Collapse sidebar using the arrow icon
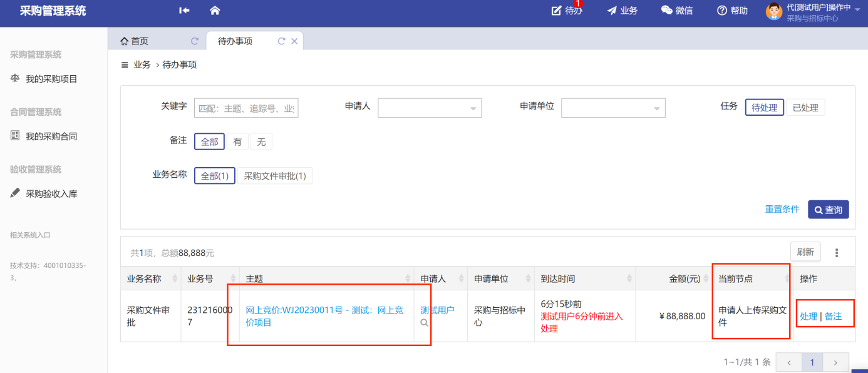 click(184, 11)
